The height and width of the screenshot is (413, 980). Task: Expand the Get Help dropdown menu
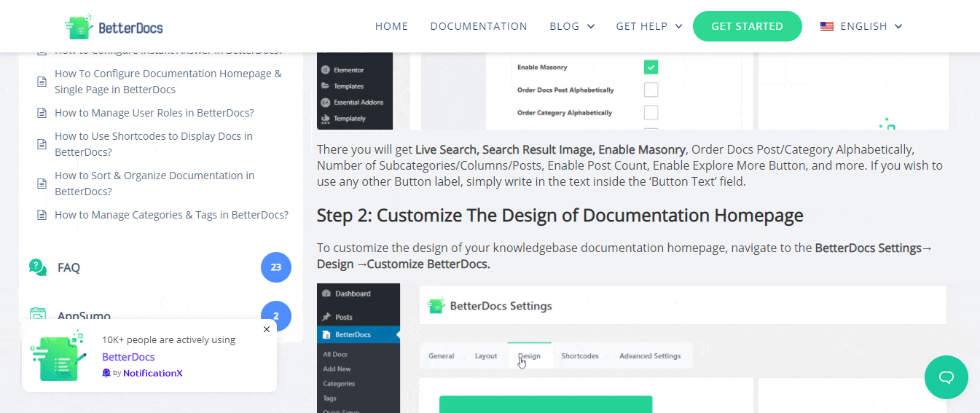tap(648, 26)
